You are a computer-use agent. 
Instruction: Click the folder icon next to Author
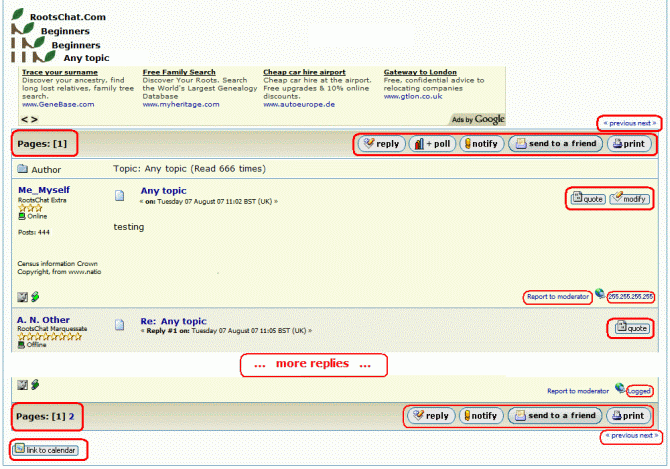click(23, 169)
